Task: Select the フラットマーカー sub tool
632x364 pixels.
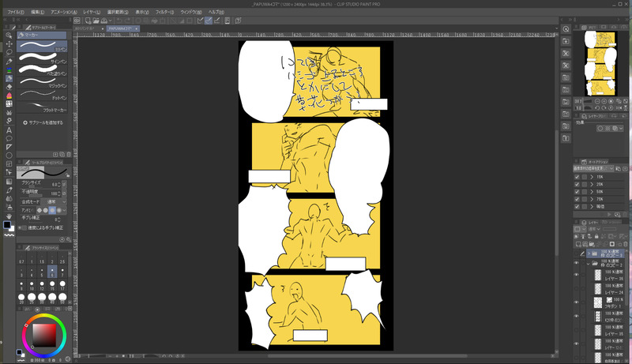Action: [42, 107]
